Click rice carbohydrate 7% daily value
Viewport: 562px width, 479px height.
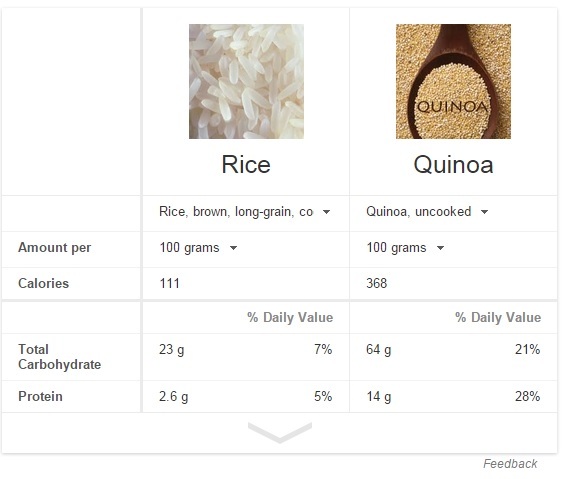click(323, 349)
